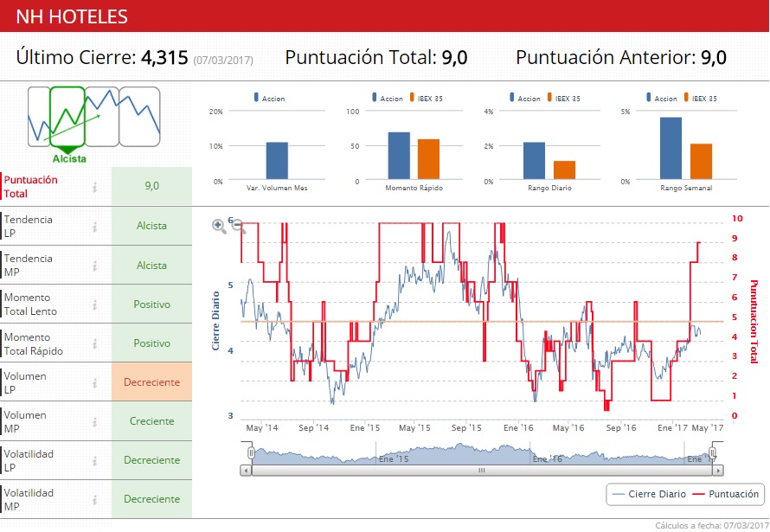Click the Decreciente value for Volumen LP
Image resolution: width=770 pixels, height=532 pixels.
tap(151, 381)
